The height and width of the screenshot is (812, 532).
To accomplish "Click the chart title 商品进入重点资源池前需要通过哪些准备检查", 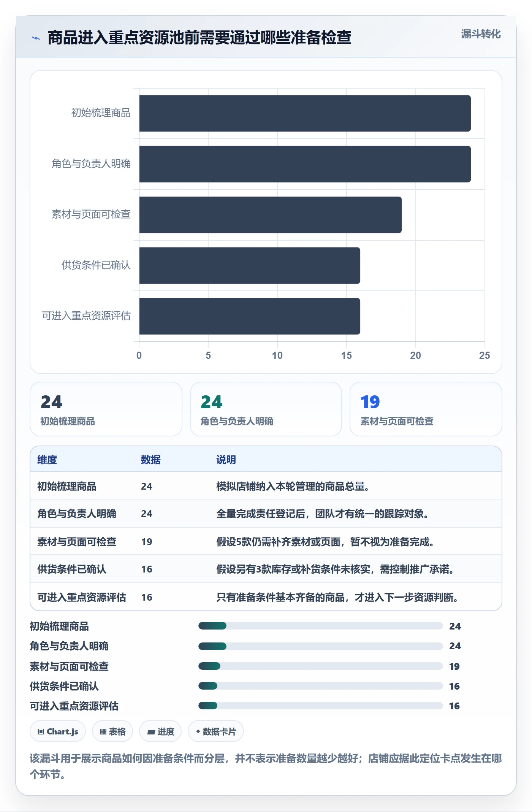I will point(199,38).
